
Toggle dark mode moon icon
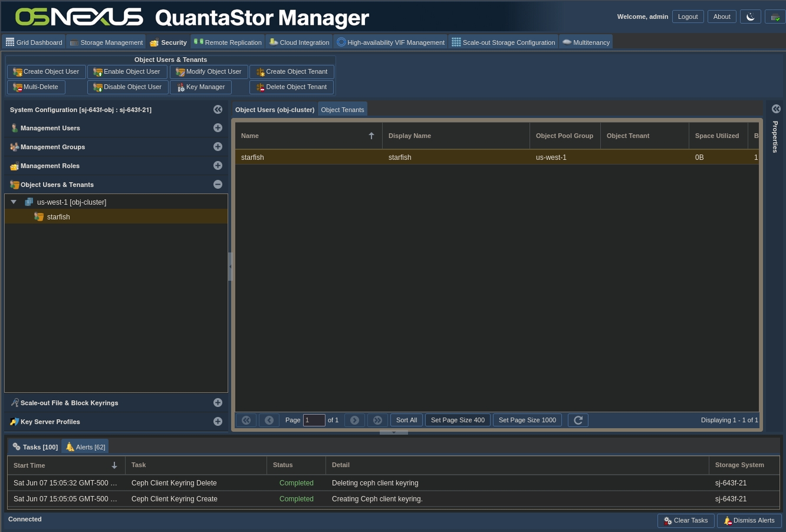pos(750,17)
